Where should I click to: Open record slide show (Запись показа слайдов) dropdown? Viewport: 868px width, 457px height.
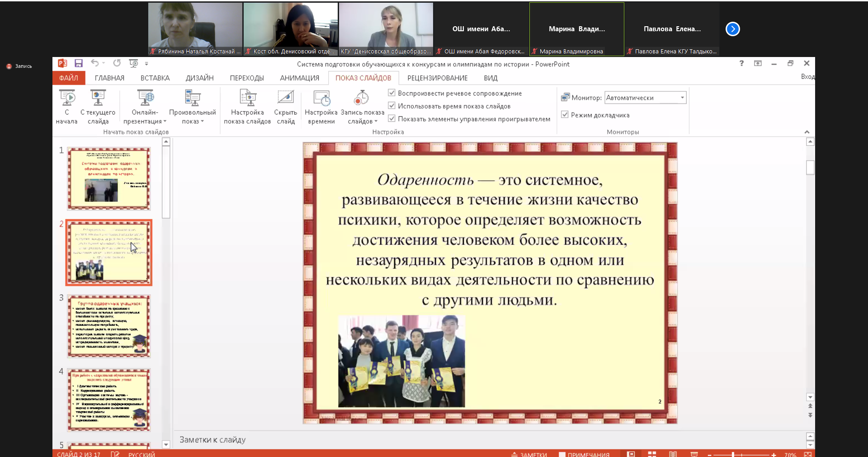[x=362, y=107]
